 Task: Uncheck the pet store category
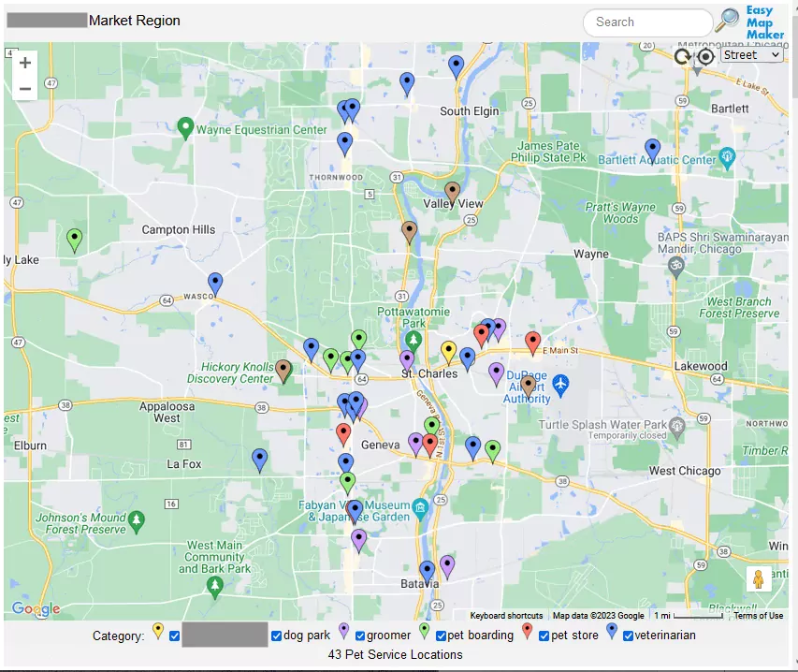(544, 636)
